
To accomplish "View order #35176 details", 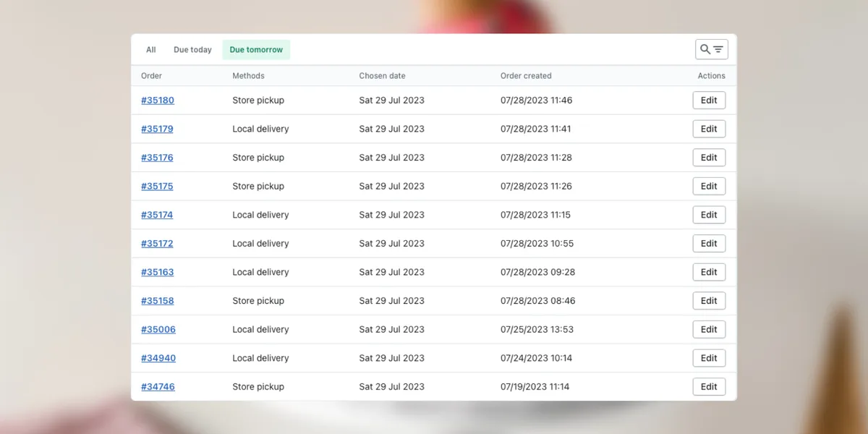I will pyautogui.click(x=157, y=157).
